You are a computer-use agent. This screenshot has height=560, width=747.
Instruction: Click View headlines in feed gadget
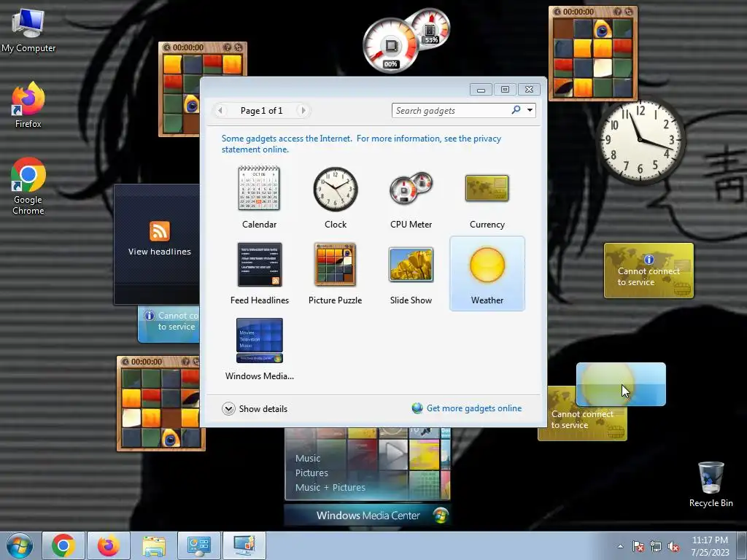pyautogui.click(x=160, y=252)
